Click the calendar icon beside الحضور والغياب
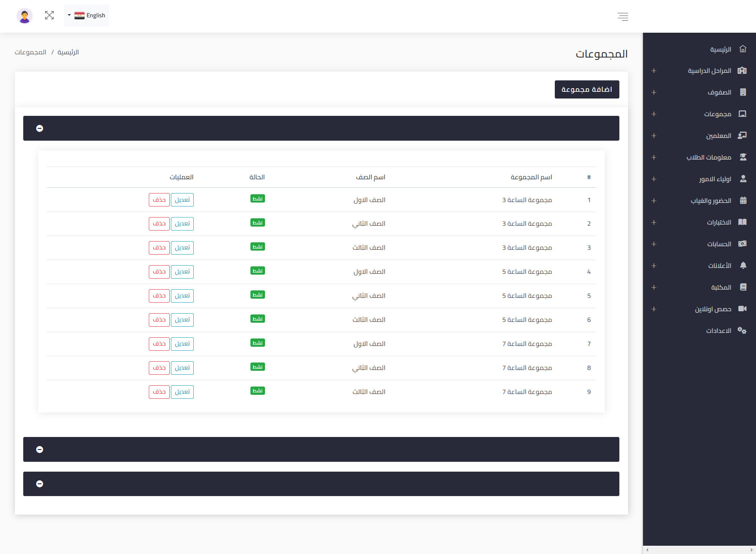 (x=743, y=201)
